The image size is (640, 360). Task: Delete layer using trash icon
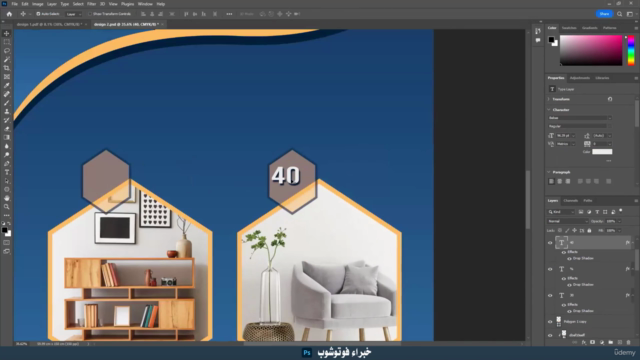(x=629, y=342)
